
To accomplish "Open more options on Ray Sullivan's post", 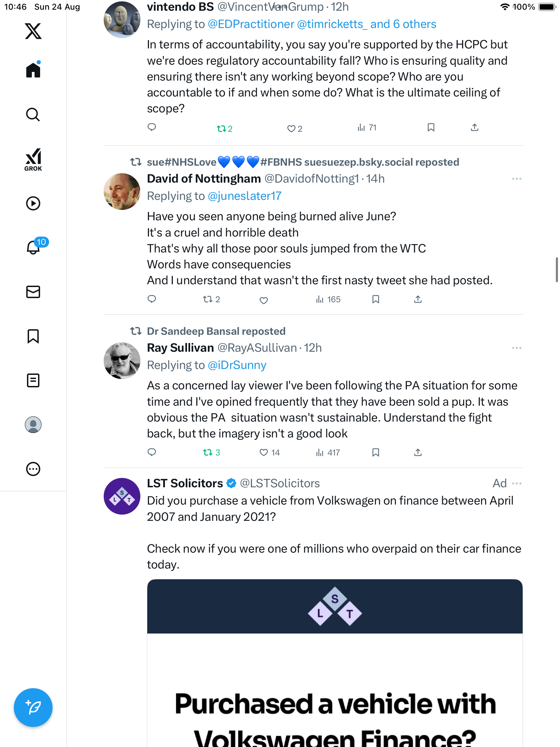I will click(x=516, y=348).
